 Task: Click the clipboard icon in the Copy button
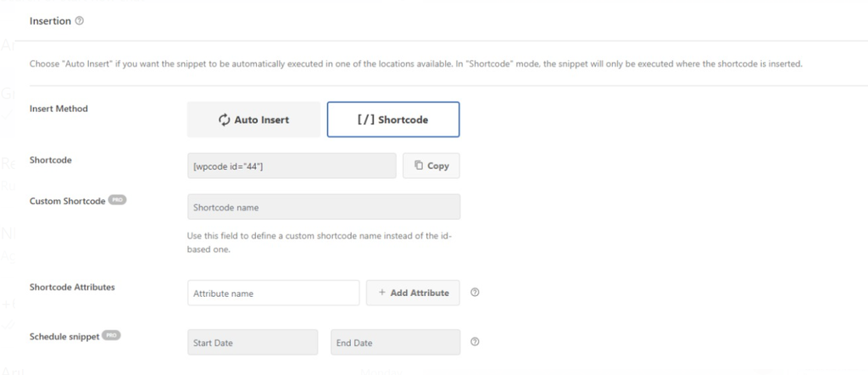click(419, 165)
